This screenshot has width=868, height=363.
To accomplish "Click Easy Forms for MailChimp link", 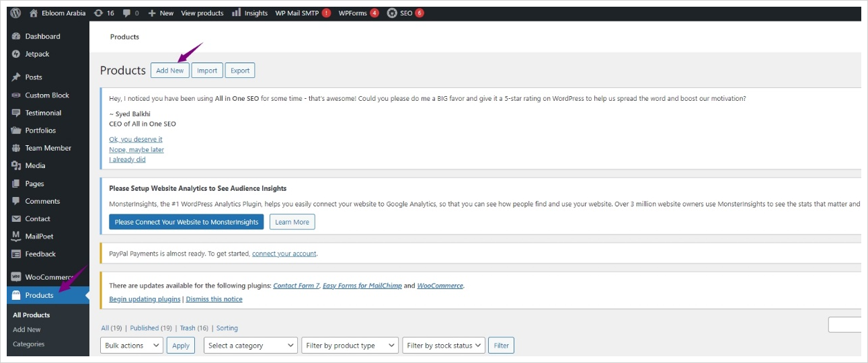I will click(x=362, y=286).
